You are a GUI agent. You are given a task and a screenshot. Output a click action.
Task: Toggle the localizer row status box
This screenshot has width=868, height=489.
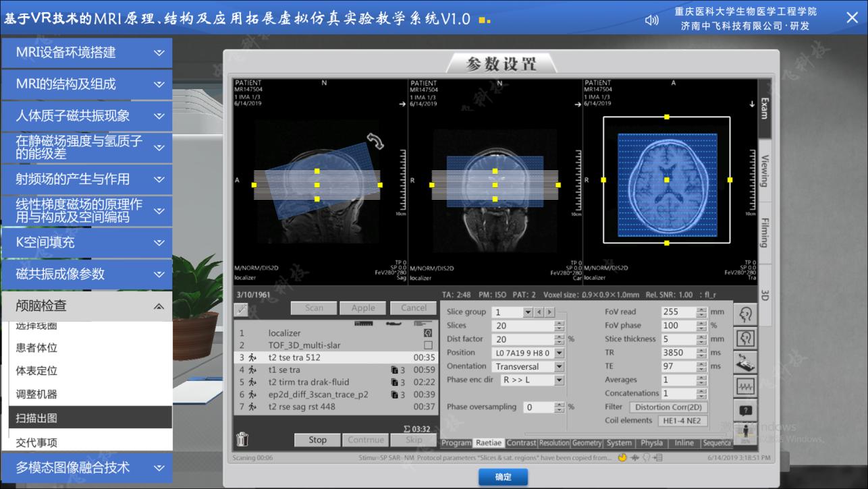tap(428, 333)
